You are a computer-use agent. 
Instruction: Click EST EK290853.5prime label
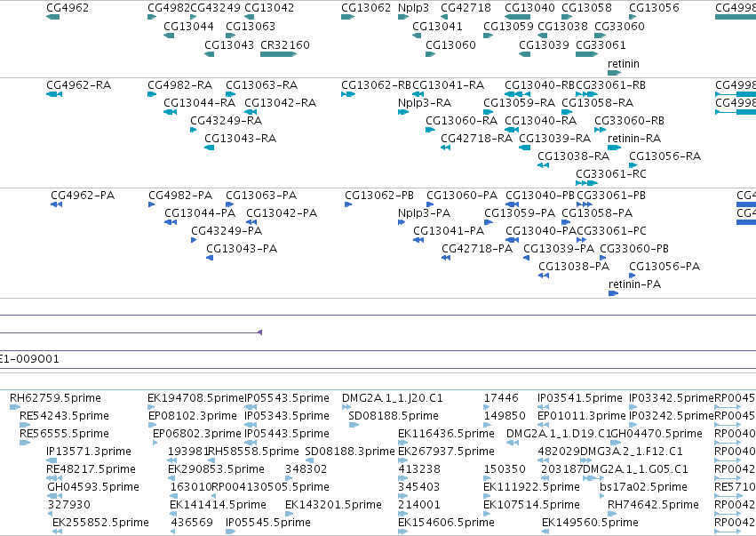coord(216,469)
